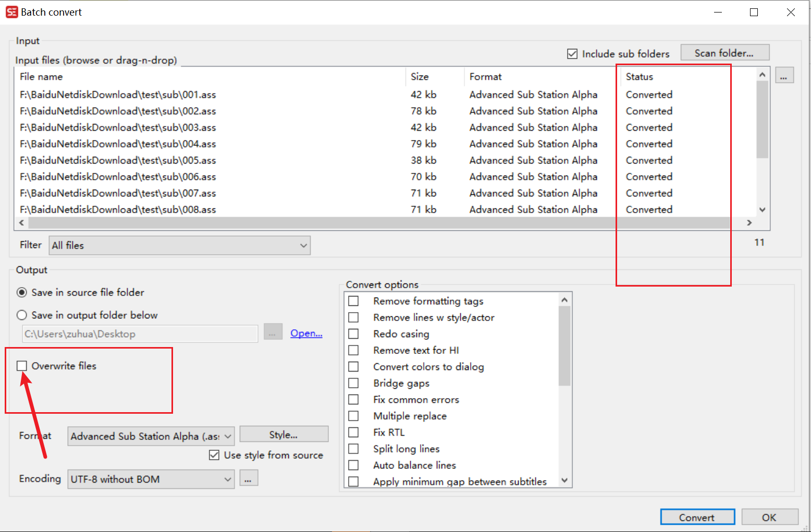Open the "..." icon beside the Encoding dropdown
This screenshot has width=811, height=532.
[249, 478]
